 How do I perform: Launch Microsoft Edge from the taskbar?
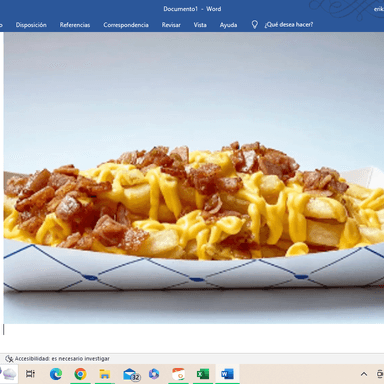point(56,374)
